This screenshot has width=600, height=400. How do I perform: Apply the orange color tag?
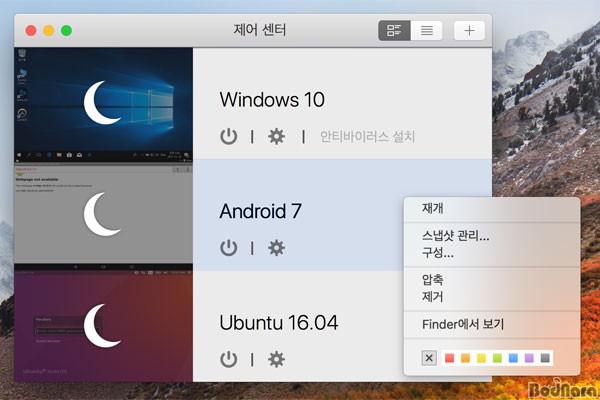465,358
